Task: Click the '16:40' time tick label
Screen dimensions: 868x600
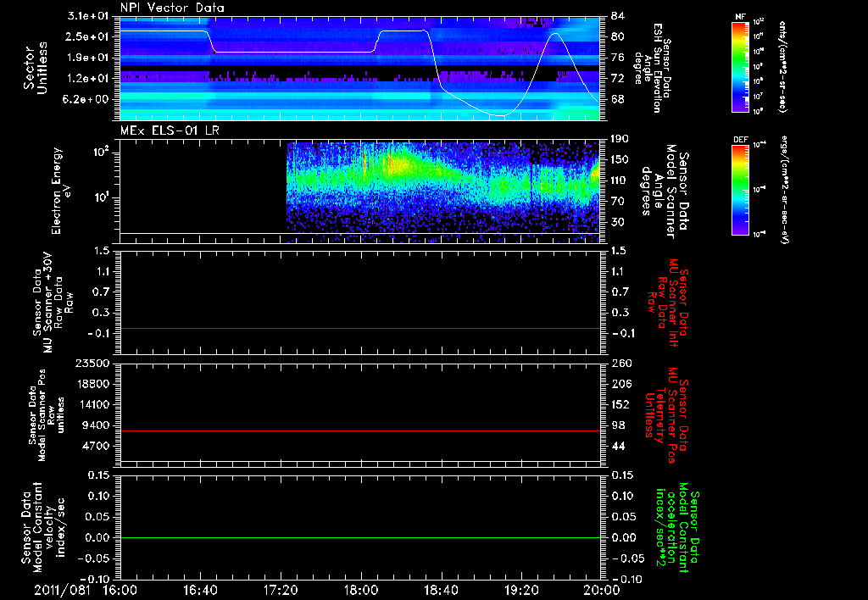Action: click(x=200, y=590)
